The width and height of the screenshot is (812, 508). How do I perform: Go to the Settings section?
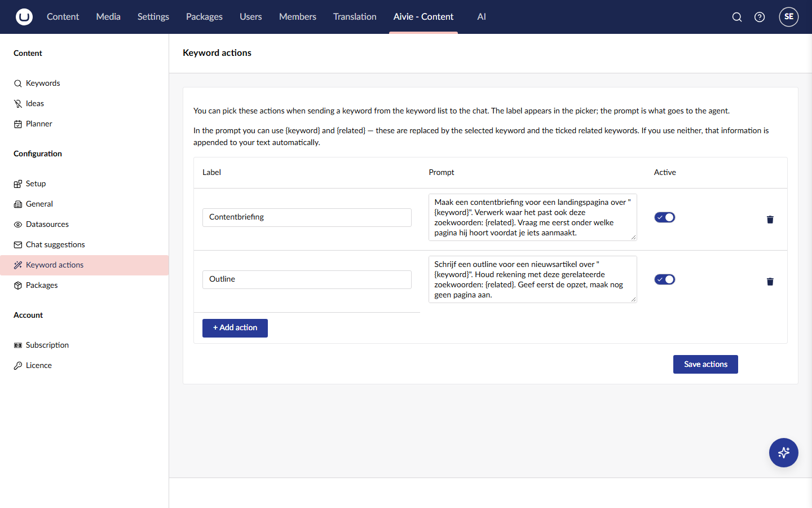[153, 17]
